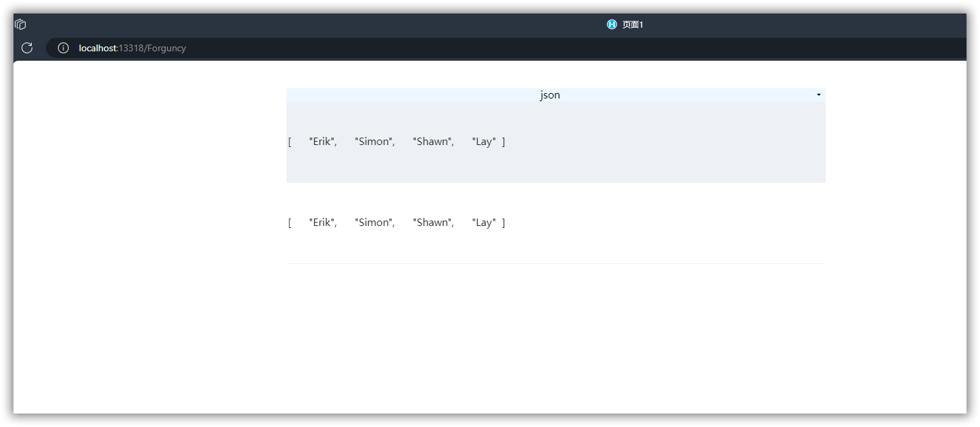The width and height of the screenshot is (980, 427).
Task: Click "Erik" in the highlighted first row
Action: pyautogui.click(x=322, y=142)
